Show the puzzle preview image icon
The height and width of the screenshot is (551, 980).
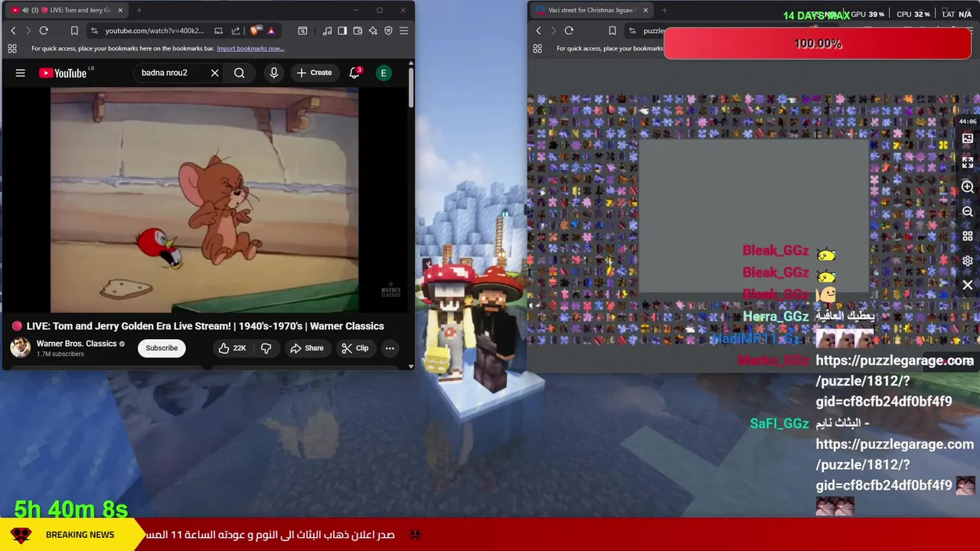968,139
